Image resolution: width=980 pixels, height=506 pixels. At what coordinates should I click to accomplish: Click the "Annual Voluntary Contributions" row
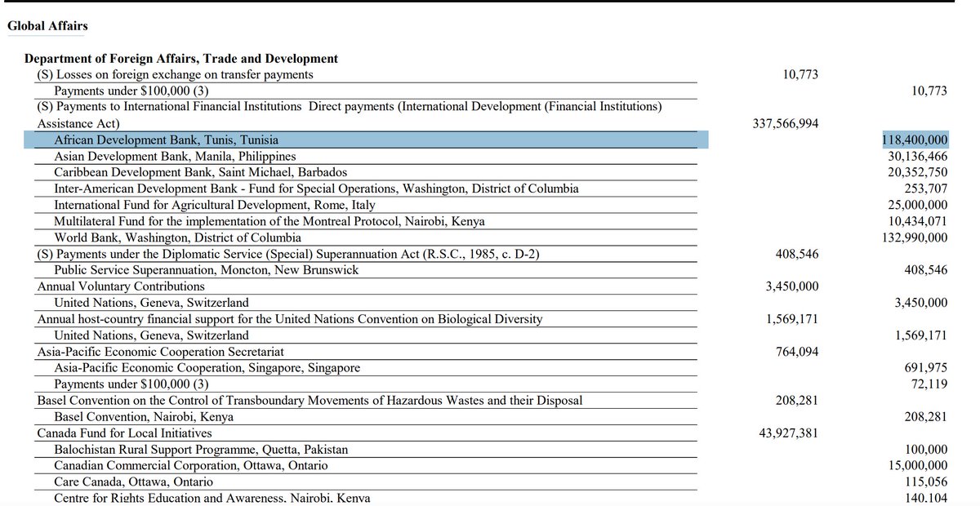click(121, 286)
